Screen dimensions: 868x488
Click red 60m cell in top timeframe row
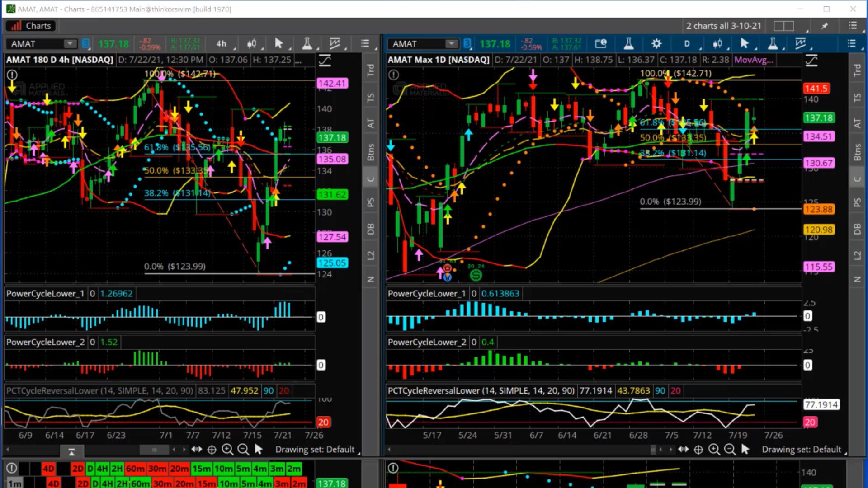[135, 469]
